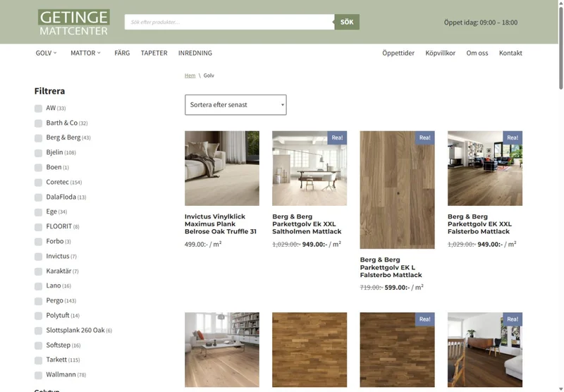Click the Rea! badge on Saltholmen product

coord(337,137)
